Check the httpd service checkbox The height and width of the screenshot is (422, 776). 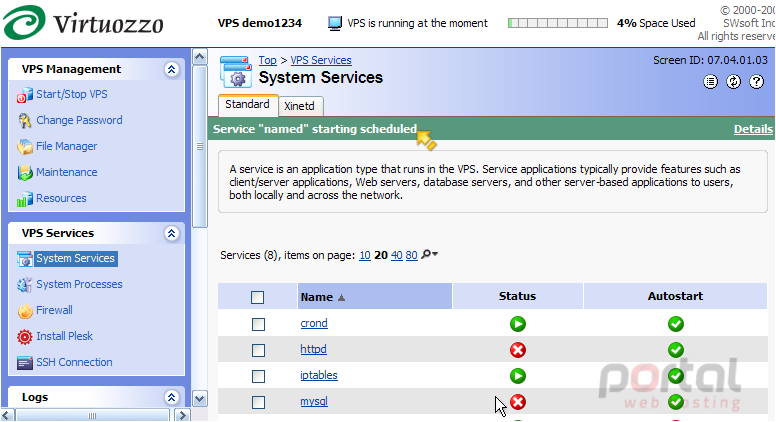[258, 351]
